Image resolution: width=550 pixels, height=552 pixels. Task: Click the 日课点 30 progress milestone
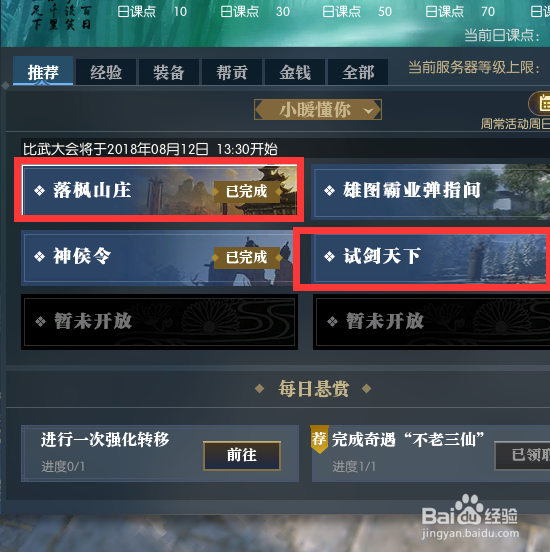pyautogui.click(x=255, y=12)
